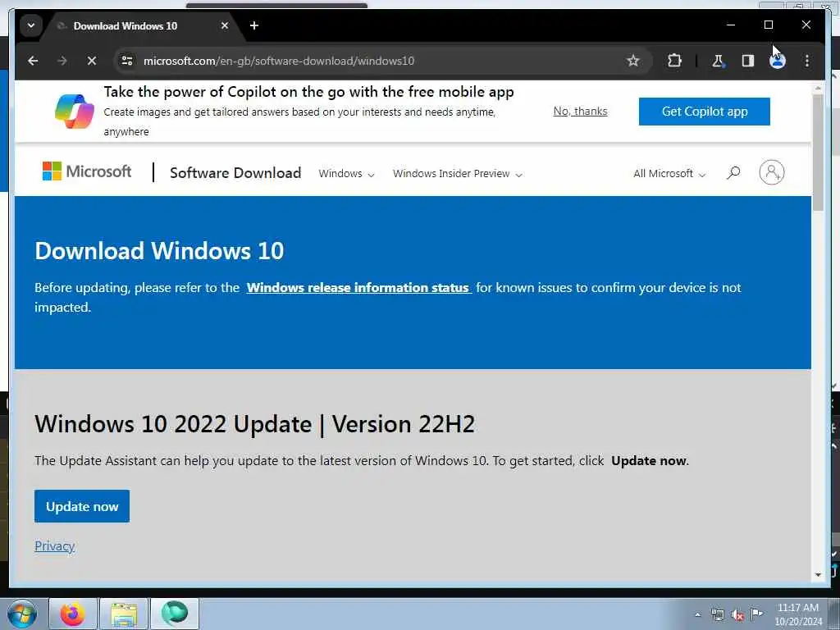
Task: Stop loading the page with the X button
Action: point(92,61)
